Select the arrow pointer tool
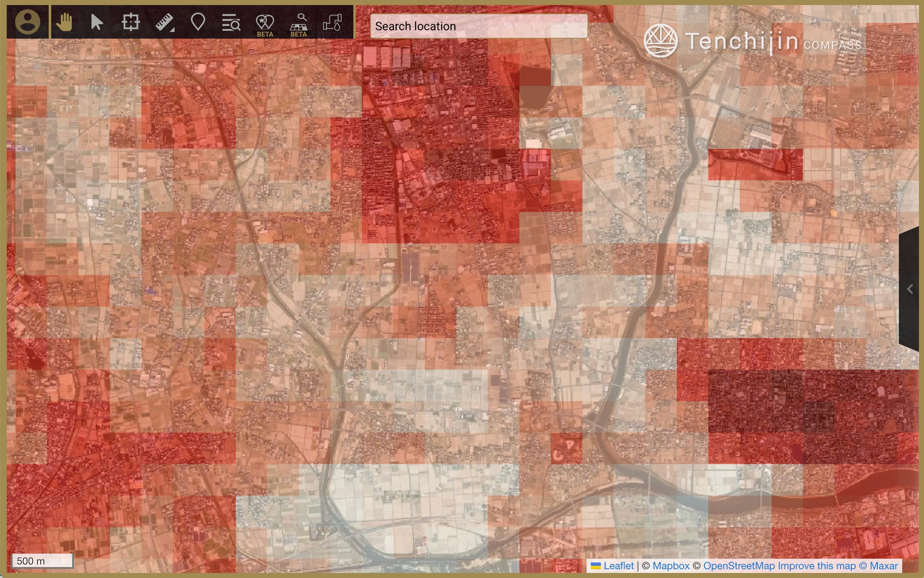The width and height of the screenshot is (924, 578). 97,22
